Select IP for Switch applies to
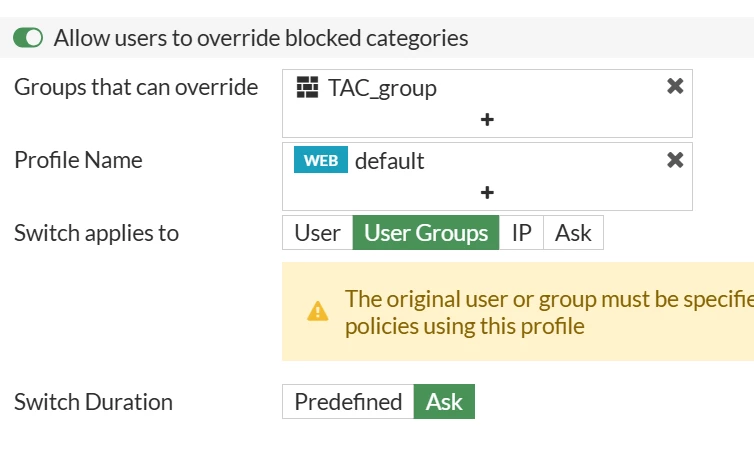Image resolution: width=754 pixels, height=454 pixels. click(521, 233)
